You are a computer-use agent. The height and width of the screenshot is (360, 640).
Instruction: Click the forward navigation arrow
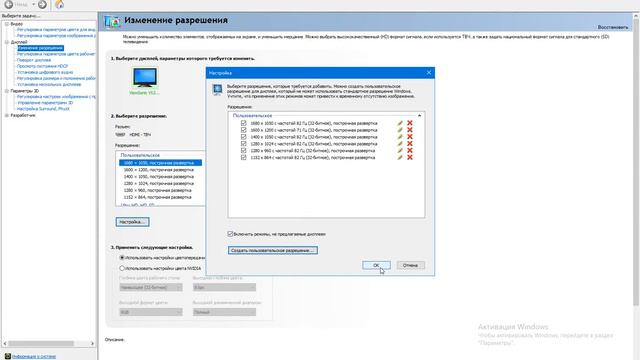pos(42,4)
